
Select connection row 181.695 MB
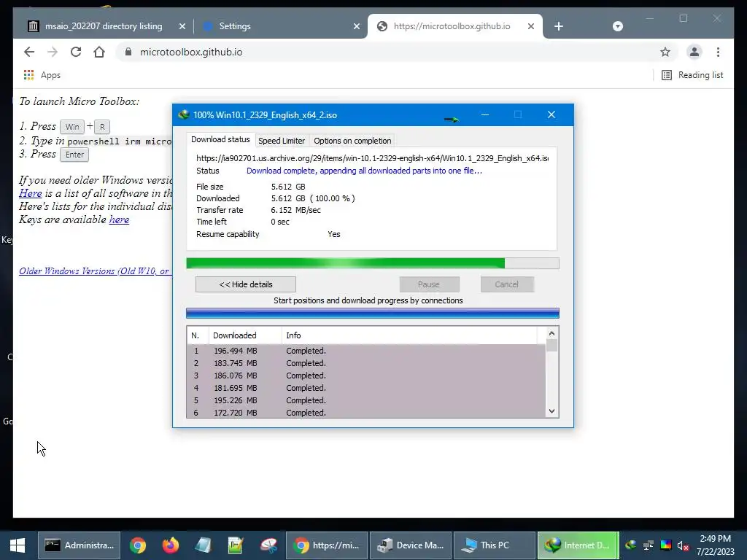coord(366,388)
